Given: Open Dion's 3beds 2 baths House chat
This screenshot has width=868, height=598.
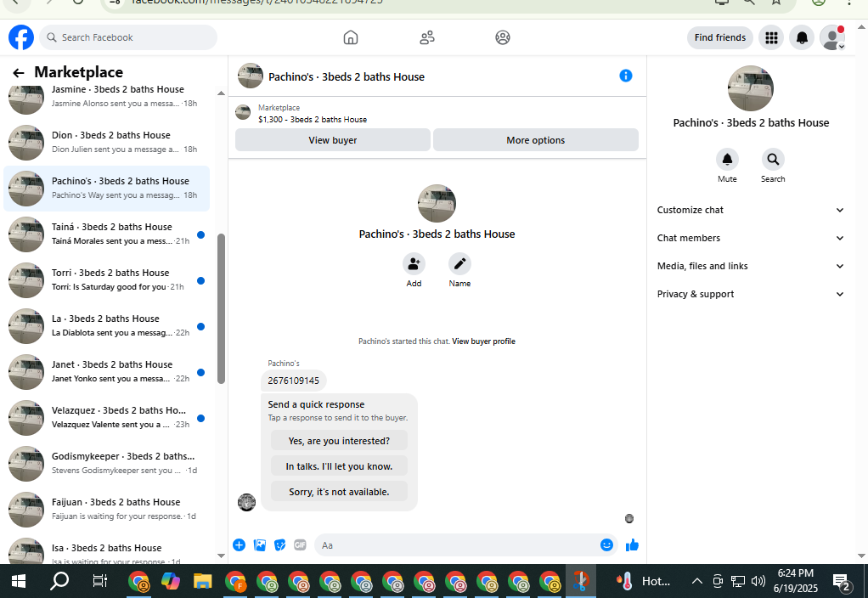Looking at the screenshot, I should [x=107, y=143].
